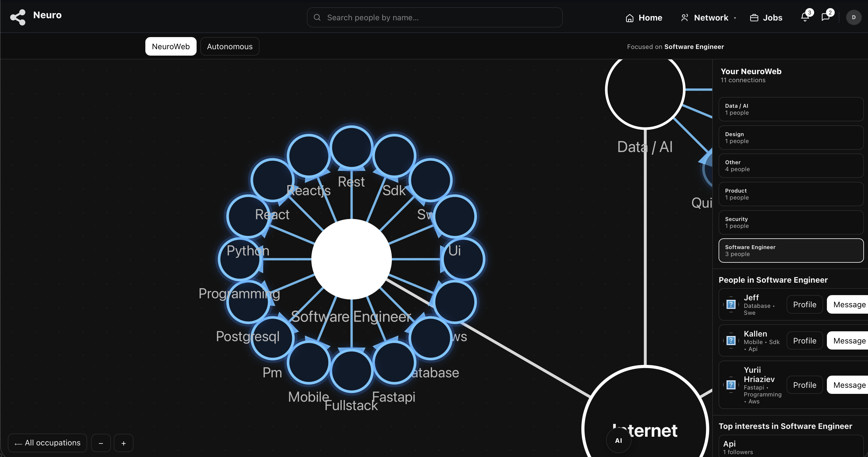Screen dimensions: 868x457
Task: Click the zoom in plus button
Action: [123, 443]
